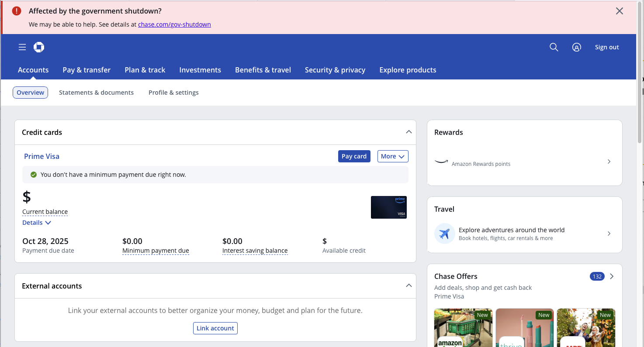Click the Chase logo
This screenshot has height=347, width=644.
[x=39, y=47]
